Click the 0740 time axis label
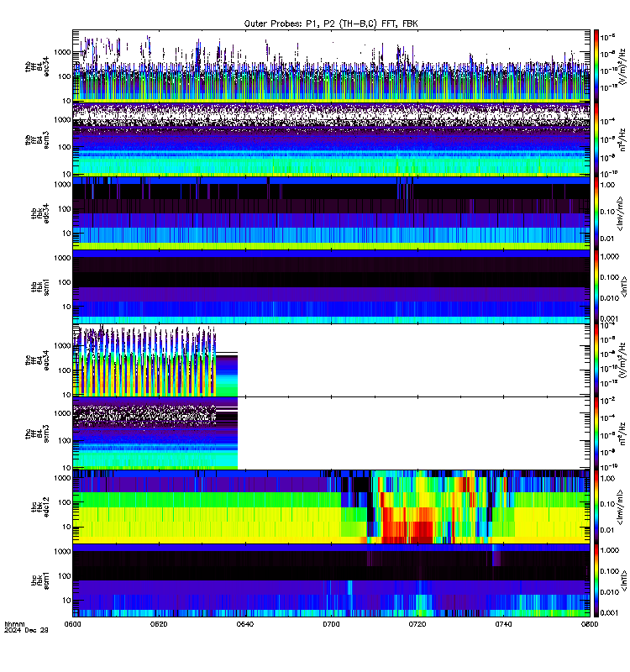This screenshot has width=630, height=672. coord(503,624)
